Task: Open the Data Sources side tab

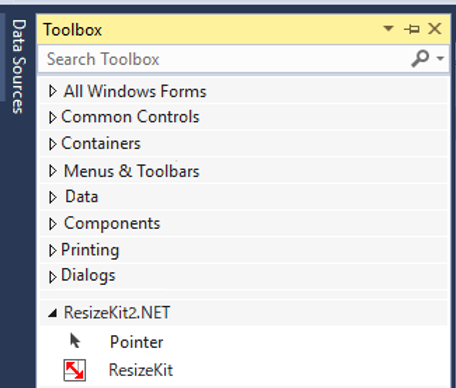Action: click(x=19, y=67)
